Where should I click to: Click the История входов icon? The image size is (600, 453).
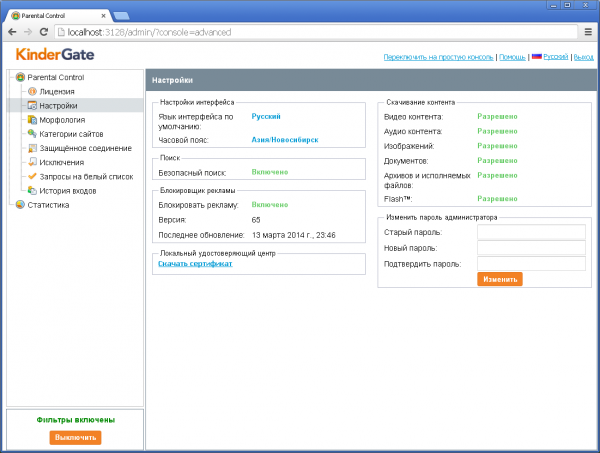[x=32, y=189]
